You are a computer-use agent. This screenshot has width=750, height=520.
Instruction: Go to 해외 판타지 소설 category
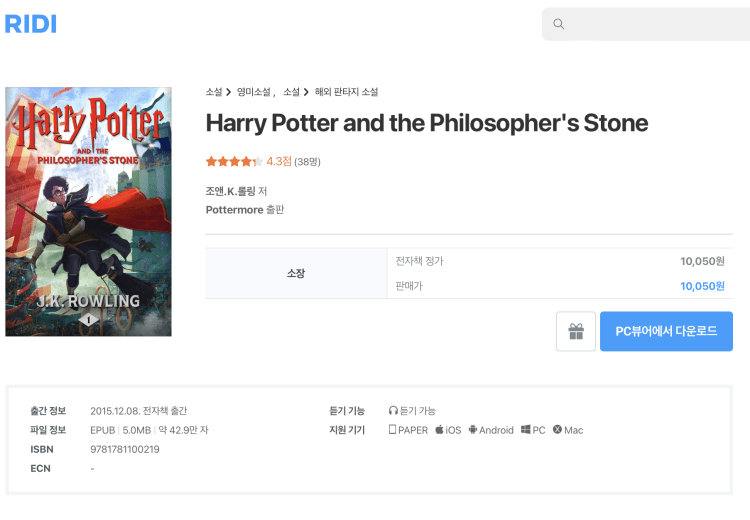pyautogui.click(x=346, y=92)
